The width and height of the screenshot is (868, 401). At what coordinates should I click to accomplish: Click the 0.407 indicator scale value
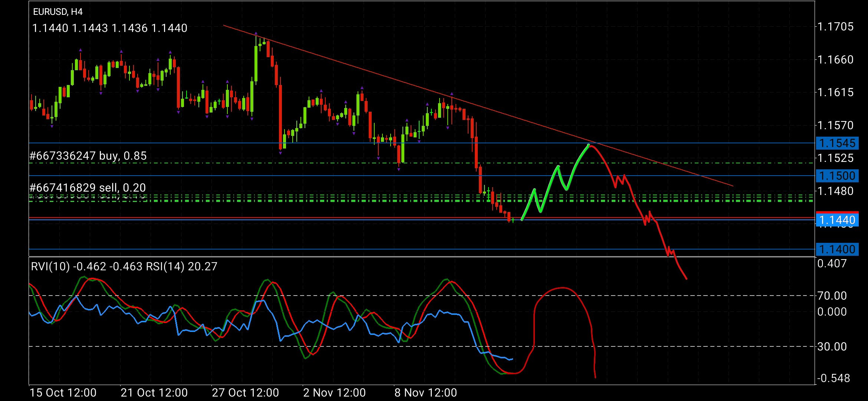pyautogui.click(x=832, y=264)
